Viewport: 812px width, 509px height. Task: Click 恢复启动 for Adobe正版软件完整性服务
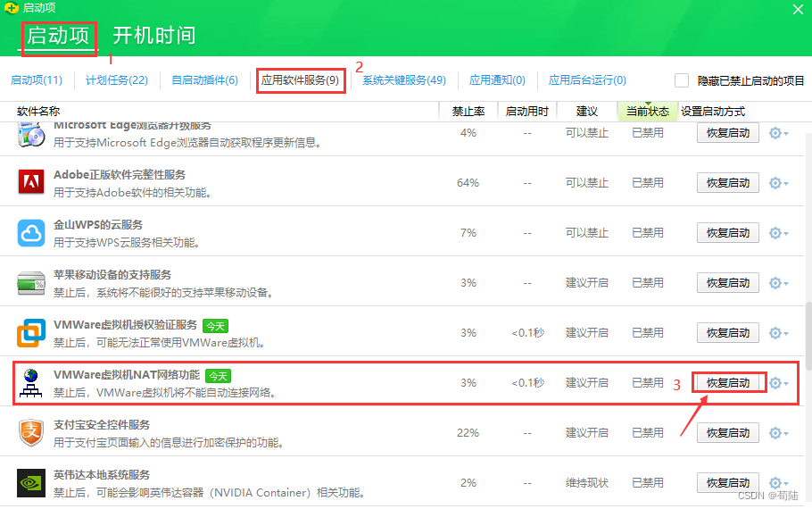[727, 183]
